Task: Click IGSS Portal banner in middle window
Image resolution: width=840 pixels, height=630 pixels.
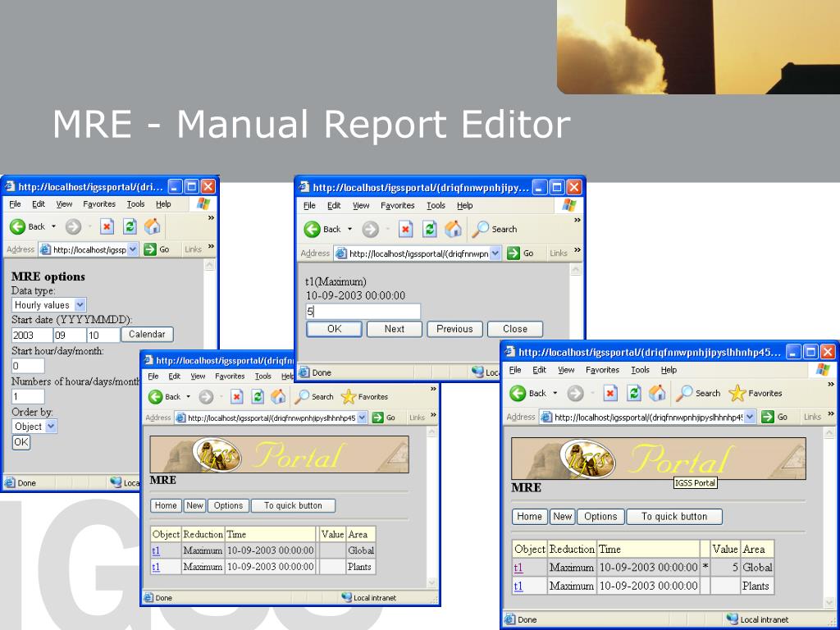Action: (x=279, y=454)
